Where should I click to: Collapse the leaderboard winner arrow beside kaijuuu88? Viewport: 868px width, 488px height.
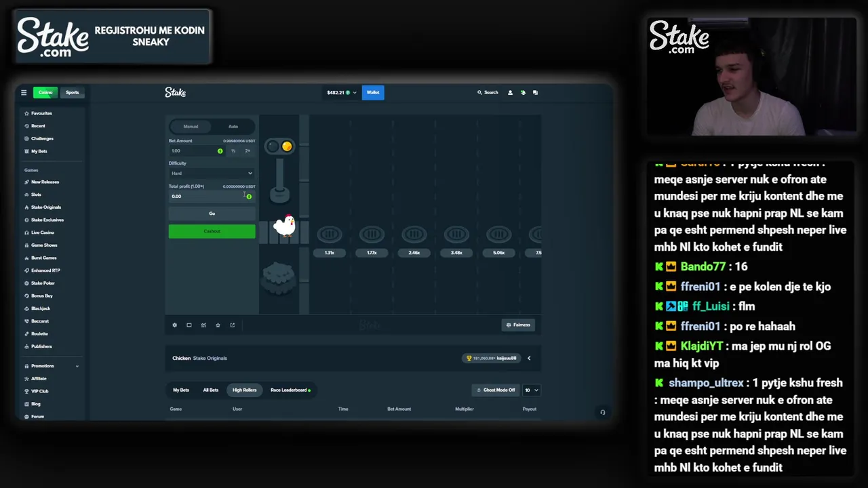coord(529,358)
